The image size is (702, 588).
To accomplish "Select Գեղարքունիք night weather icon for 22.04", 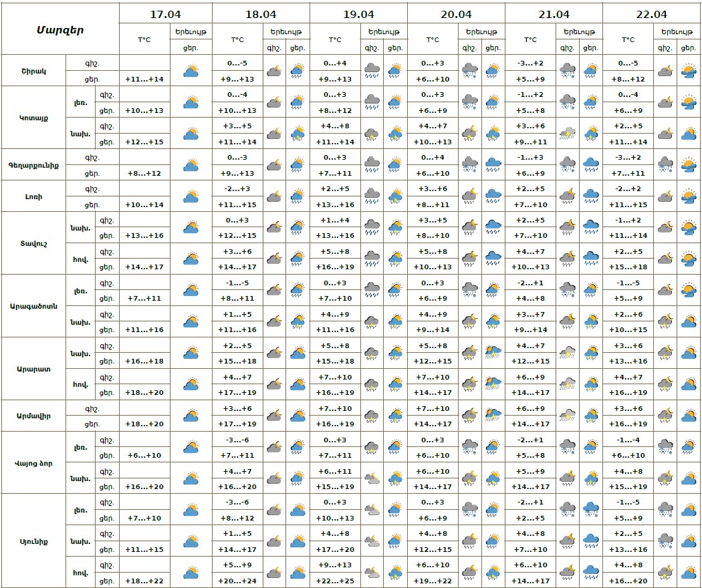I will tap(665, 164).
